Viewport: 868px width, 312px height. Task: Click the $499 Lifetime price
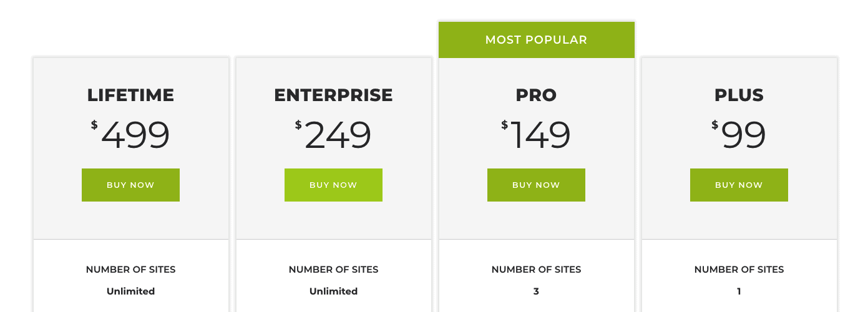130,135
